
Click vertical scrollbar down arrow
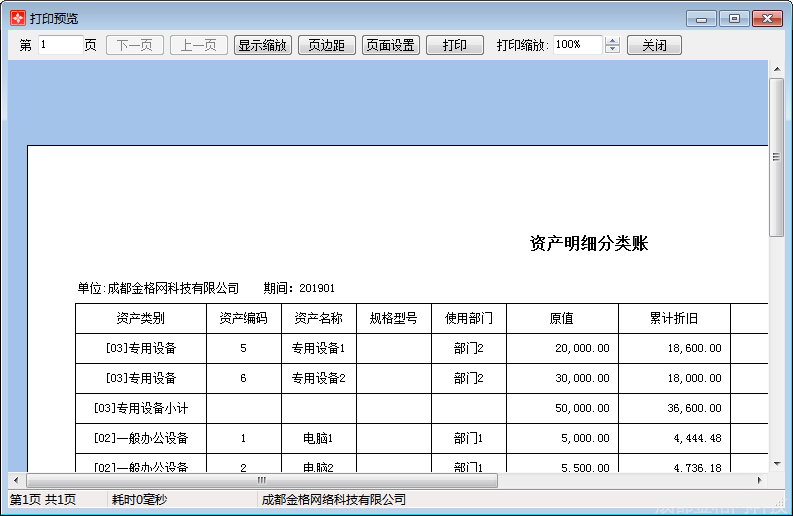tap(776, 463)
